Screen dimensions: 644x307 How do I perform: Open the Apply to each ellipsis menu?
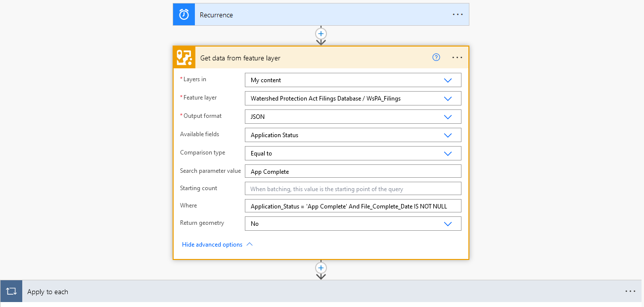630,292
